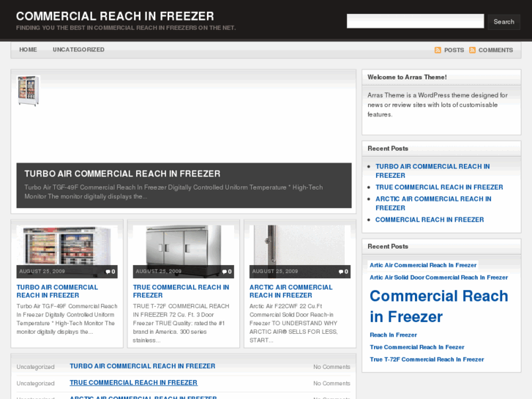This screenshot has height=399, width=532.
Task: Click the Welcome to Arras Theme heading
Action: coord(407,77)
